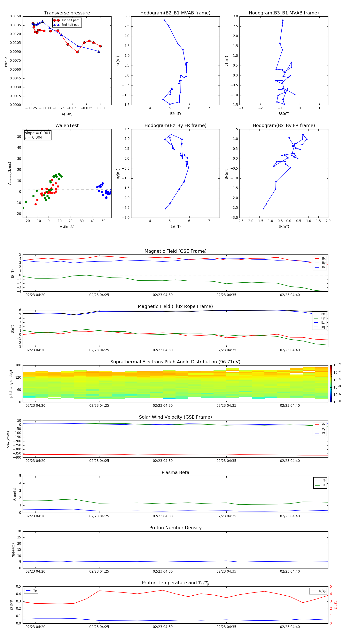351x644 pixels.
Task: Click the 'By' entry in GSE legend
Action: (x=320, y=263)
